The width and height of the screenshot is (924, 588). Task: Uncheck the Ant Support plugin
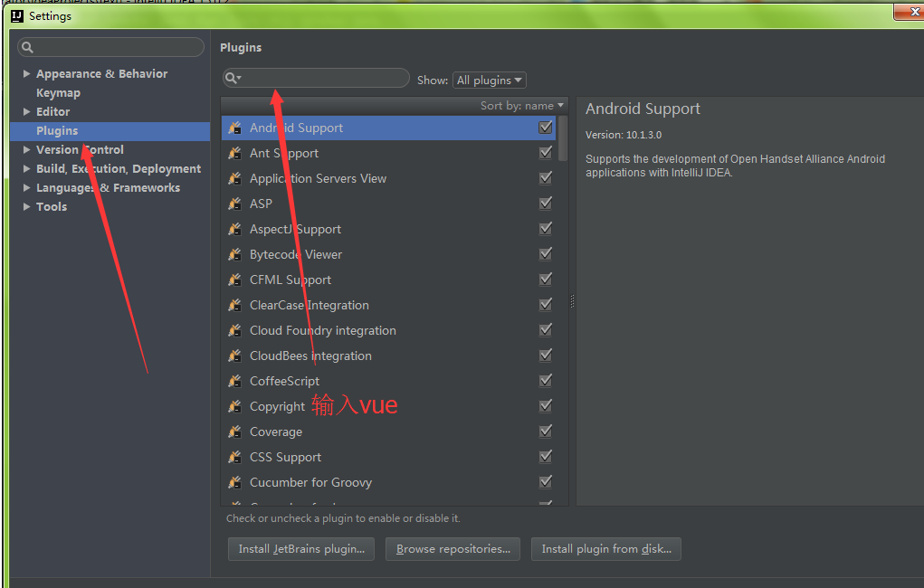[546, 153]
